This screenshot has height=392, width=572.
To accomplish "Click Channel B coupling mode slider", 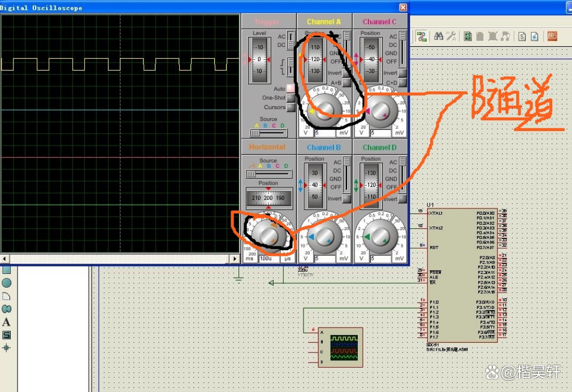I will point(346,175).
